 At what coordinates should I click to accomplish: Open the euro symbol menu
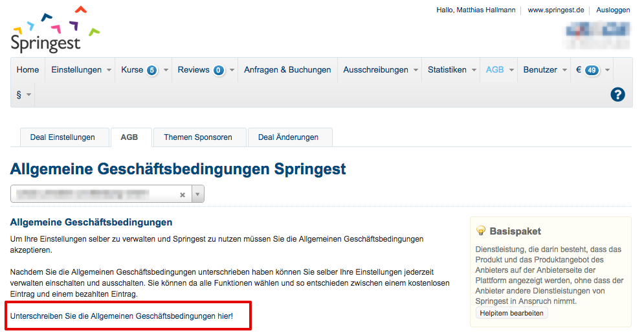coord(579,70)
